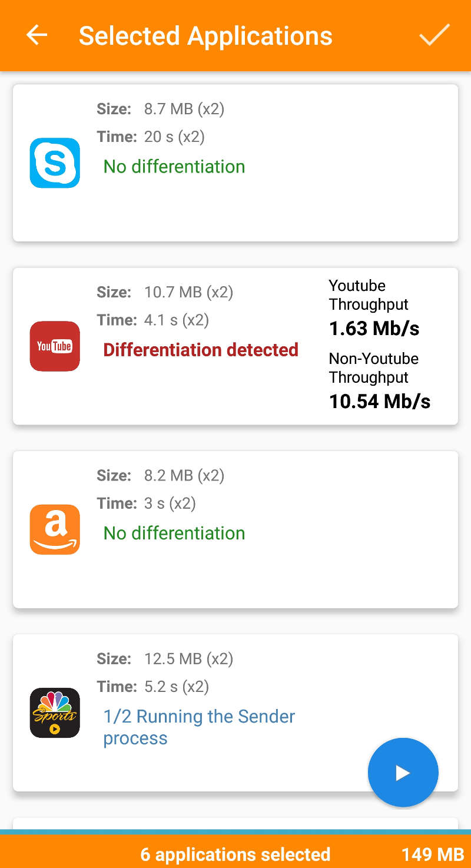Tap the NBC Sports app icon
Viewport: 471px width, 868px height.
55,713
